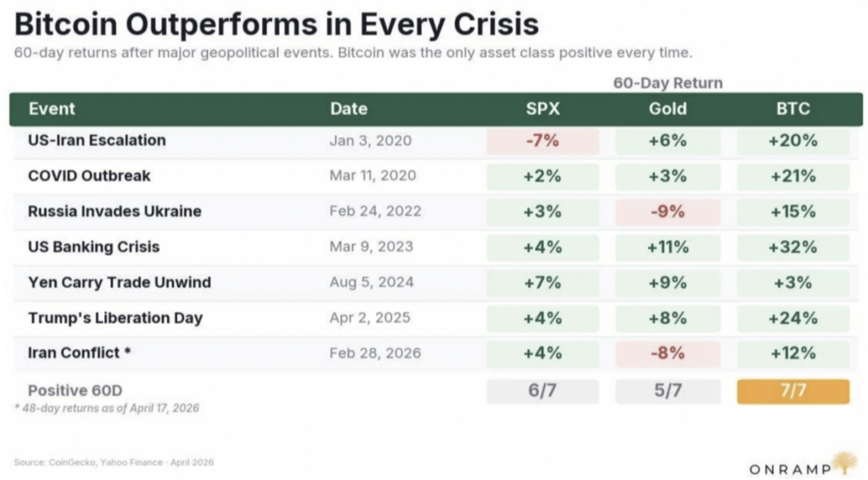Click the Russia Invades Ukraine row label

114,211
